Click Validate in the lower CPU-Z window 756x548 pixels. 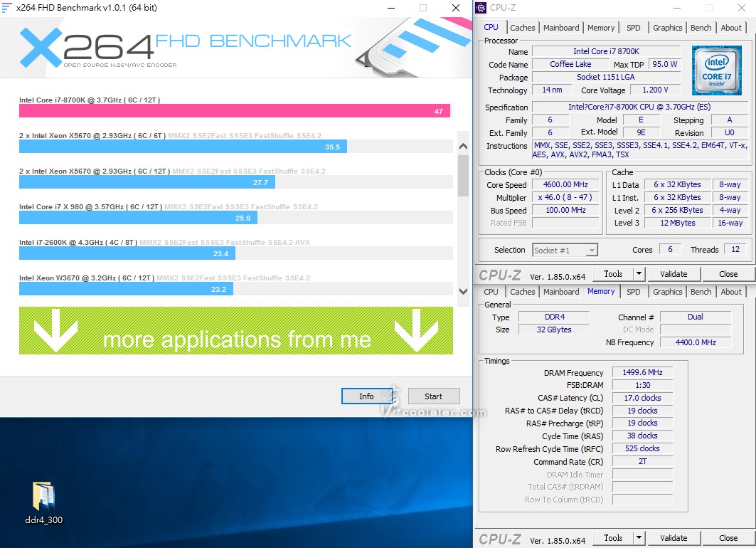(x=673, y=538)
